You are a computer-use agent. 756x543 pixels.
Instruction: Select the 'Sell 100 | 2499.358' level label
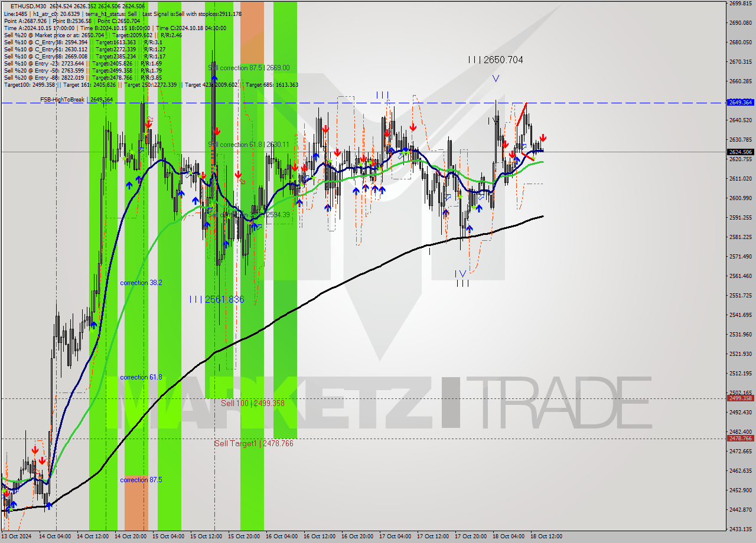(x=253, y=403)
